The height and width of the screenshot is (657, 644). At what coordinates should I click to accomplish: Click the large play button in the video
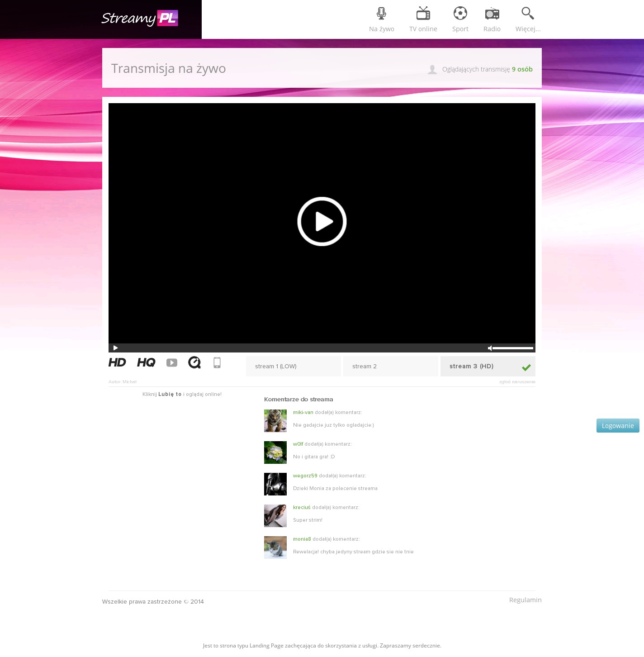tap(322, 221)
